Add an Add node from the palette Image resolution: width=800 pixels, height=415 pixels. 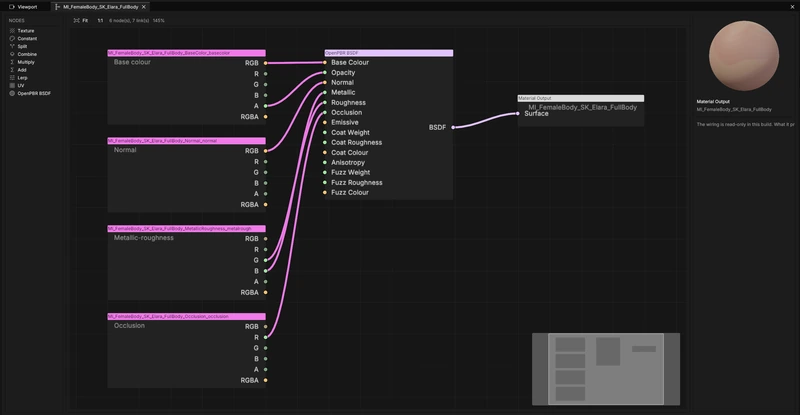pos(18,69)
